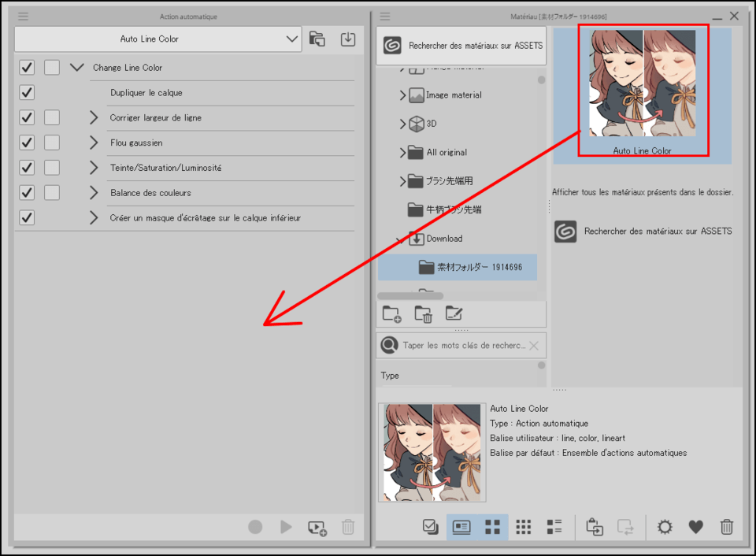This screenshot has width=756, height=556.
Task: Switch material list to detailed list view
Action: [554, 527]
